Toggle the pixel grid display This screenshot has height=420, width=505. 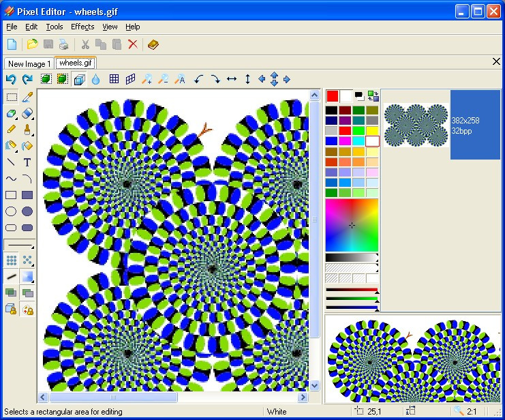pyautogui.click(x=114, y=79)
